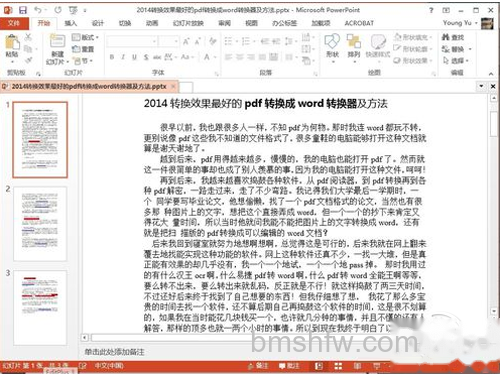The width and height of the screenshot is (500, 374).
Task: Toggle align text left
Action: click(x=228, y=57)
